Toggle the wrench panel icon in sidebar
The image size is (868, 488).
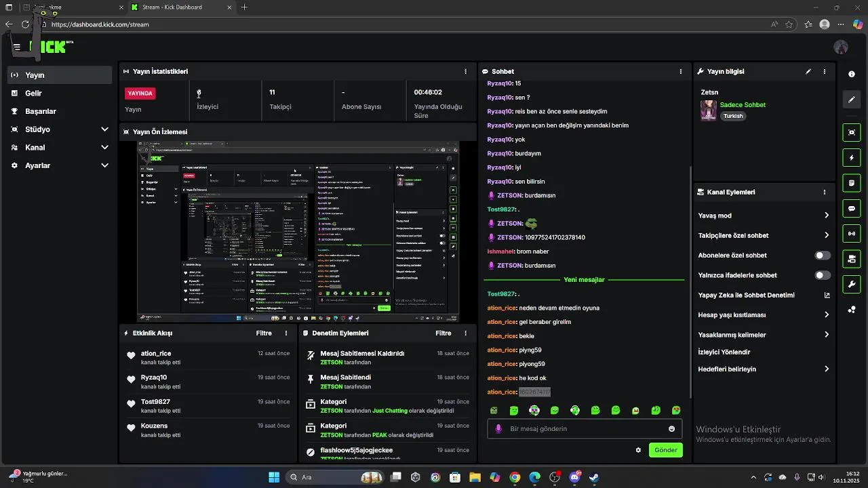(852, 284)
